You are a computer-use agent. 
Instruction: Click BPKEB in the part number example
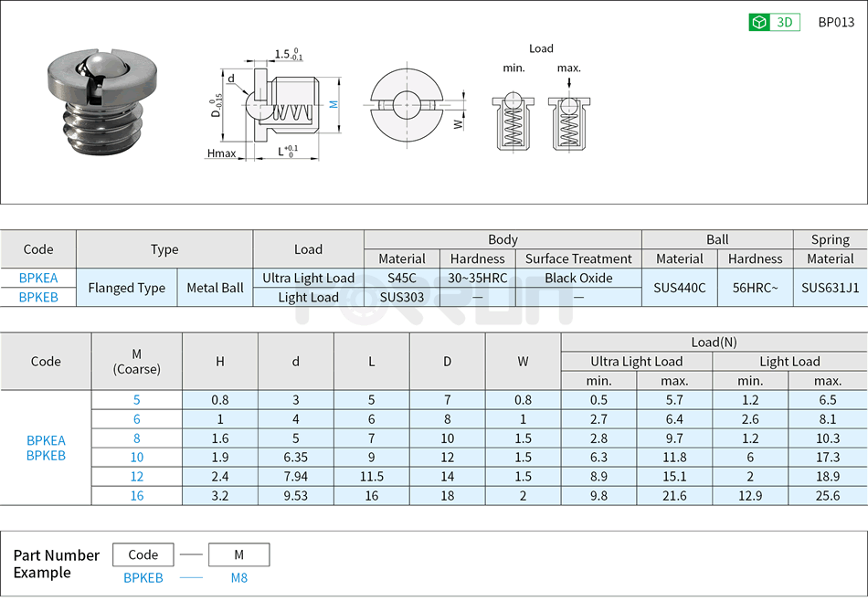tap(143, 578)
